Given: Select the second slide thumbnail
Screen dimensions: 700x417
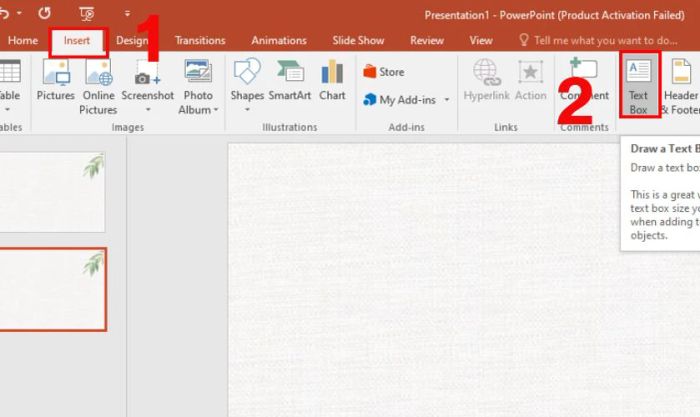Looking at the screenshot, I should pos(53,289).
